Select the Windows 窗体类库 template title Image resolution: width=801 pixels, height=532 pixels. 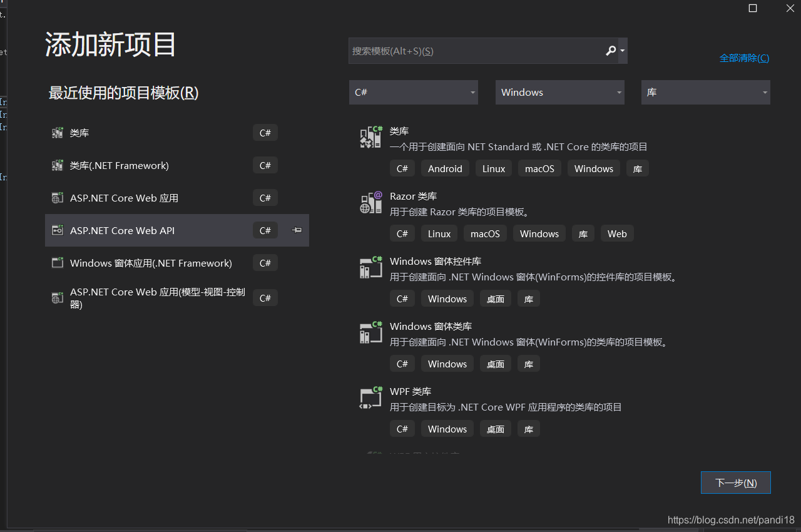(431, 327)
